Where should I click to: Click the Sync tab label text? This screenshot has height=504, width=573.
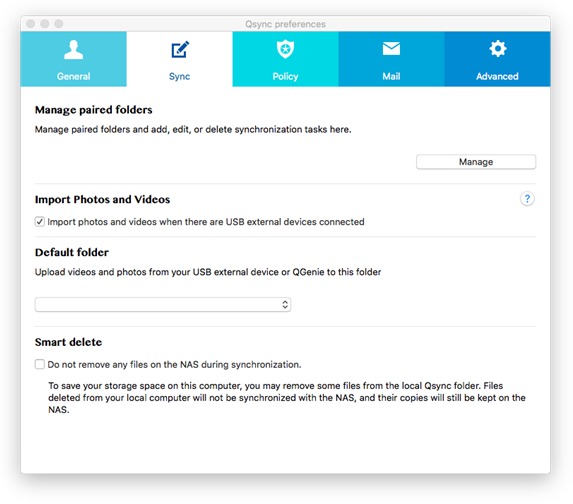(179, 76)
